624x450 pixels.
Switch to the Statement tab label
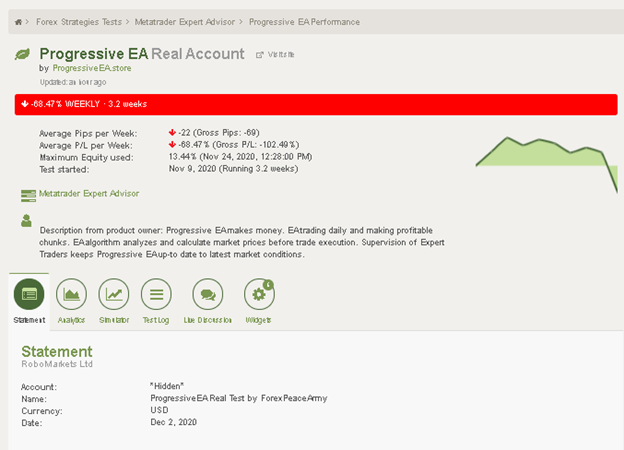tap(29, 320)
